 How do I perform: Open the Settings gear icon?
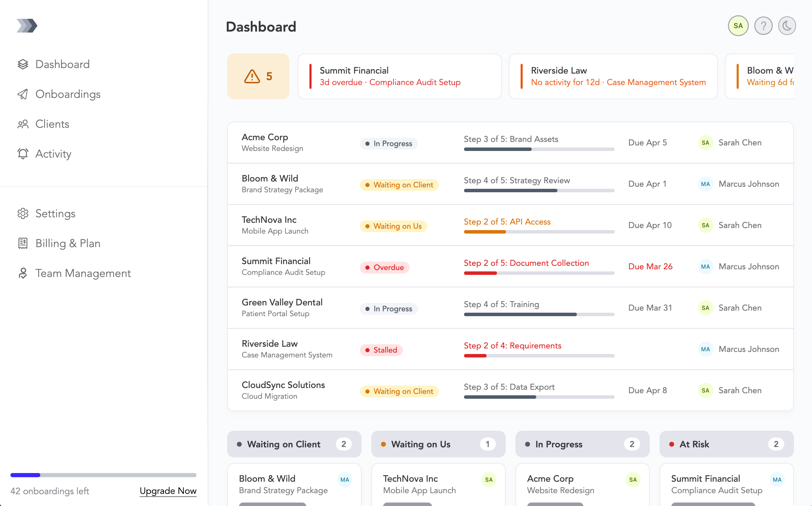[x=23, y=214]
